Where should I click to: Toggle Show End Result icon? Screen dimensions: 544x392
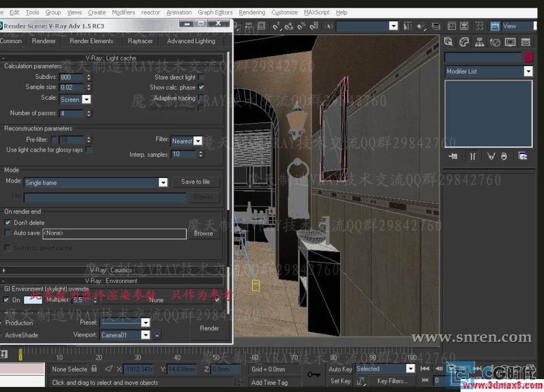click(472, 156)
